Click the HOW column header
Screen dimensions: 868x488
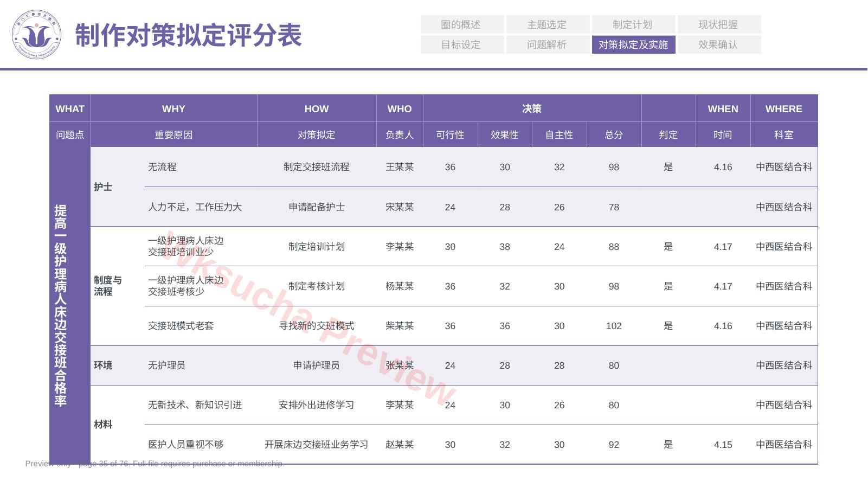[x=317, y=108]
